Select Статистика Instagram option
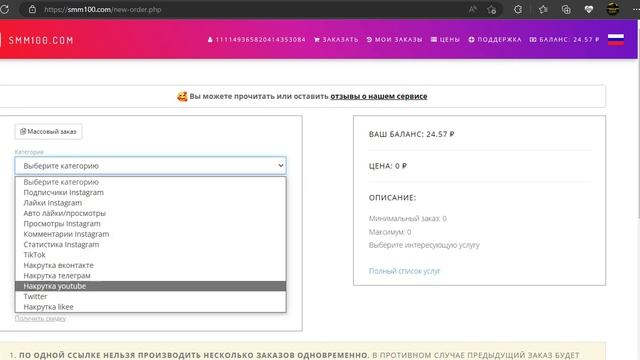 click(151, 244)
